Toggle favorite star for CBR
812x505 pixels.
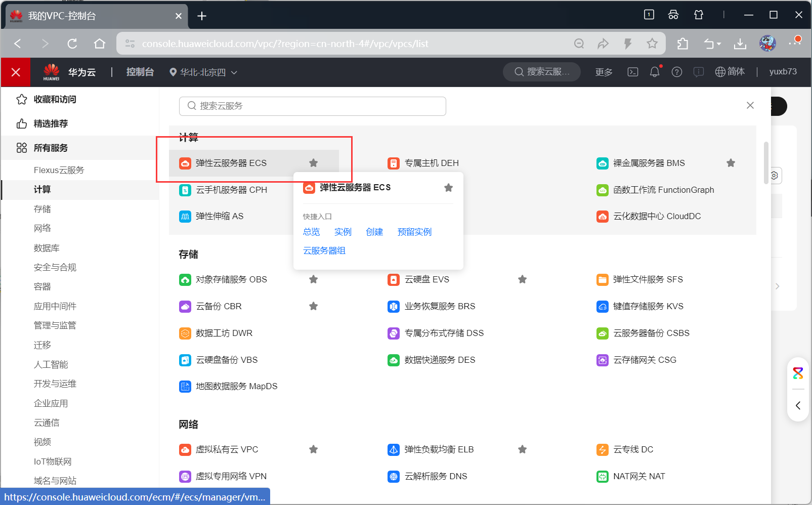point(314,306)
